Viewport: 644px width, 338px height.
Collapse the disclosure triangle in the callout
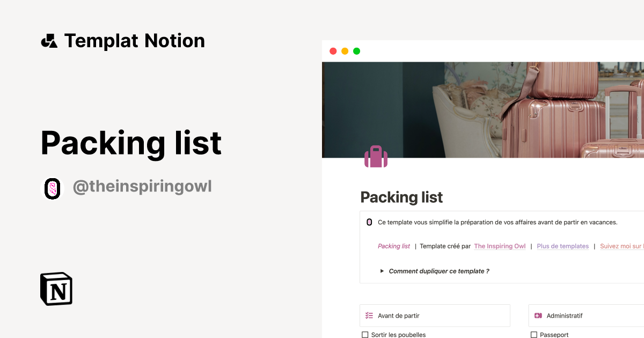tap(382, 271)
